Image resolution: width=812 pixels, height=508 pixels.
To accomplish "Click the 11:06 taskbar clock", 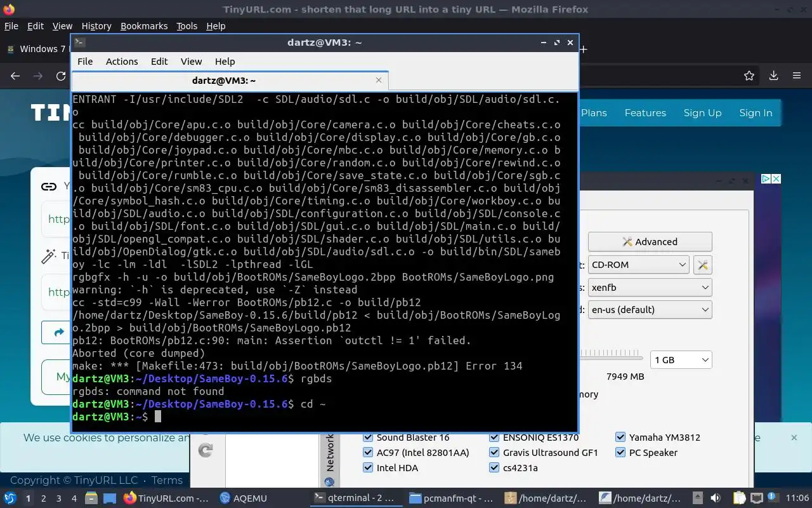I will click(797, 498).
